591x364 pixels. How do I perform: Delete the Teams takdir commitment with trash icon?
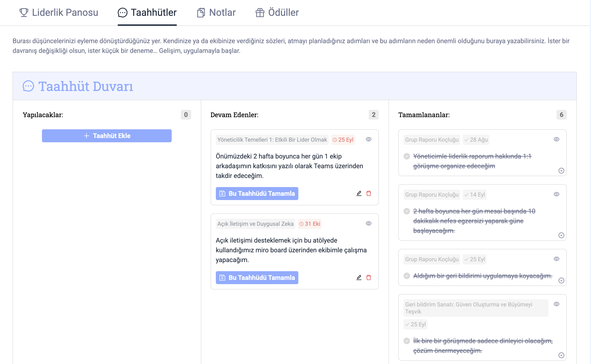click(368, 193)
